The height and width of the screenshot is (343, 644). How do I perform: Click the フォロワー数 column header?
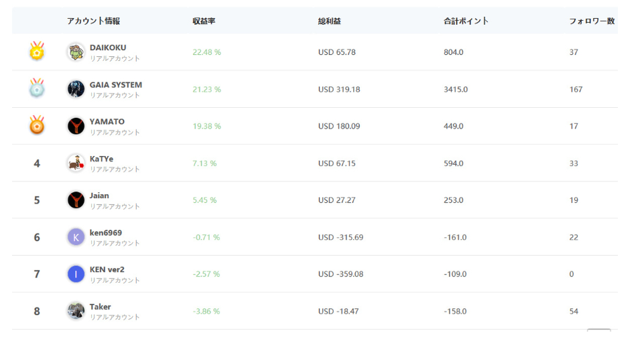pyautogui.click(x=592, y=21)
